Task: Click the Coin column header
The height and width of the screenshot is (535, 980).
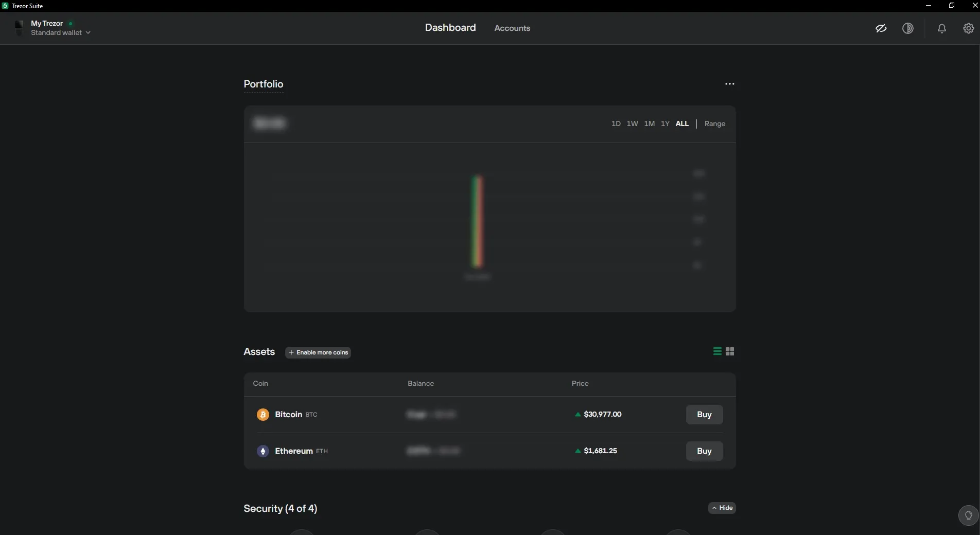Action: pos(260,383)
